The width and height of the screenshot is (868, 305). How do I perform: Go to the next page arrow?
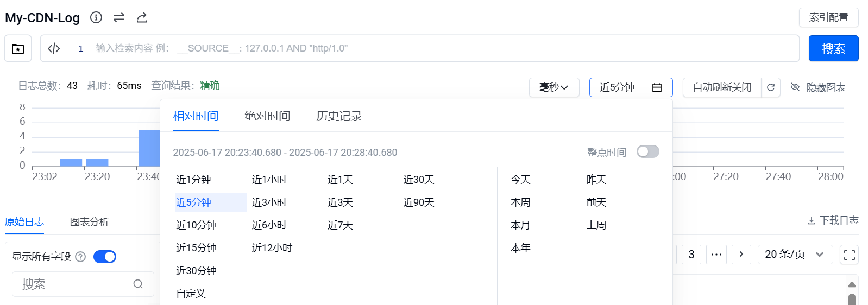tap(741, 254)
